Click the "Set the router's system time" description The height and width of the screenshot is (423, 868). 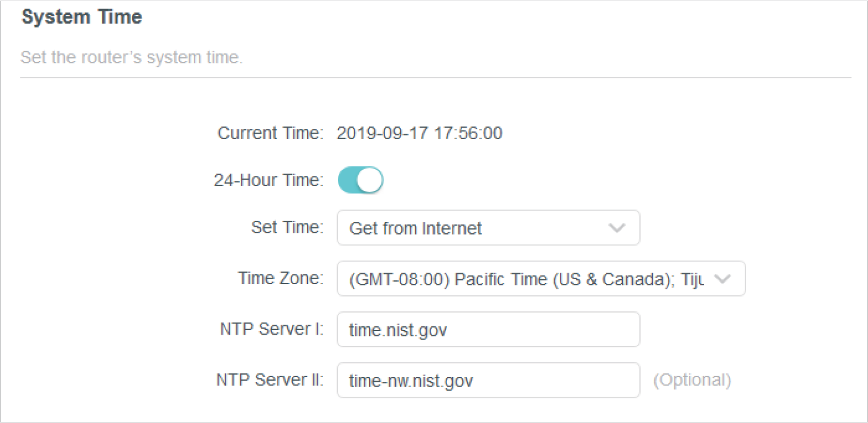[x=131, y=58]
